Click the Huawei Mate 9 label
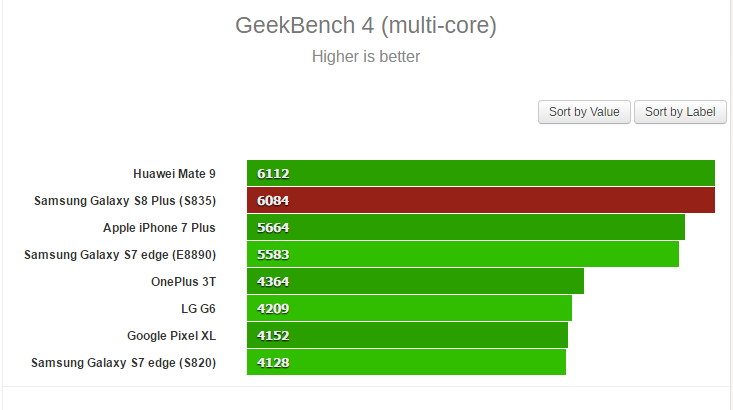The width and height of the screenshot is (733, 410). (174, 174)
